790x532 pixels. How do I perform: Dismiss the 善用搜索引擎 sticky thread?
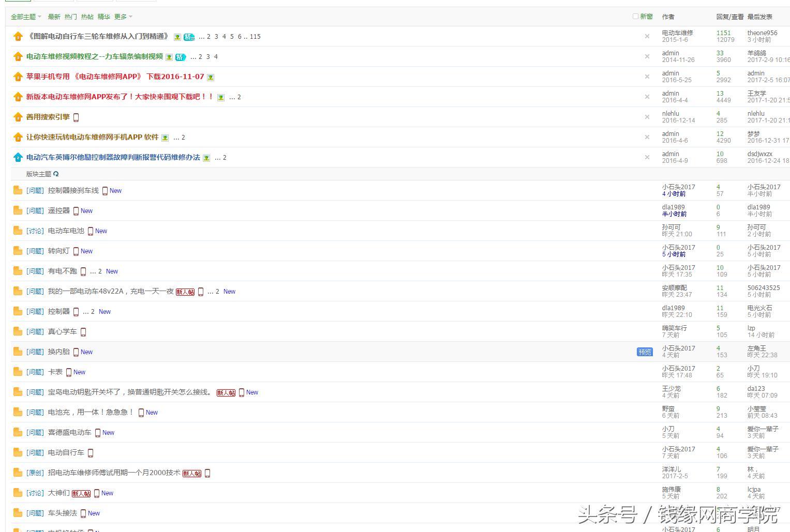point(647,117)
